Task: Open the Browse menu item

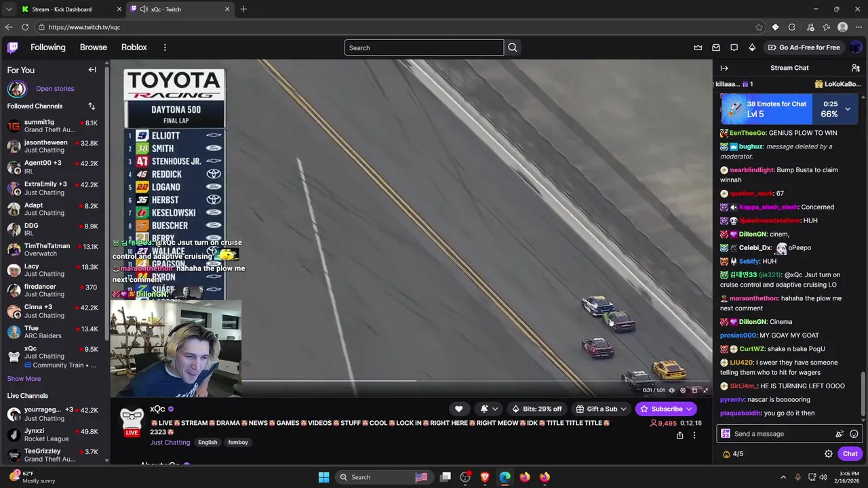Action: pyautogui.click(x=94, y=47)
